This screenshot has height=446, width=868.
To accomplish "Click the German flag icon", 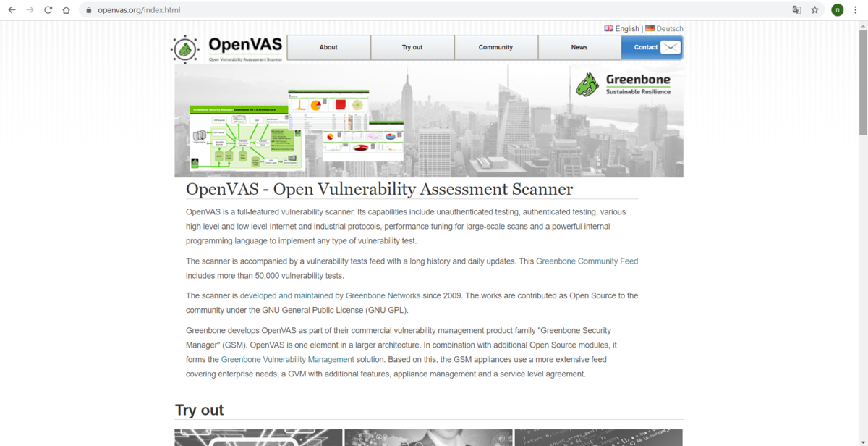I will point(650,28).
